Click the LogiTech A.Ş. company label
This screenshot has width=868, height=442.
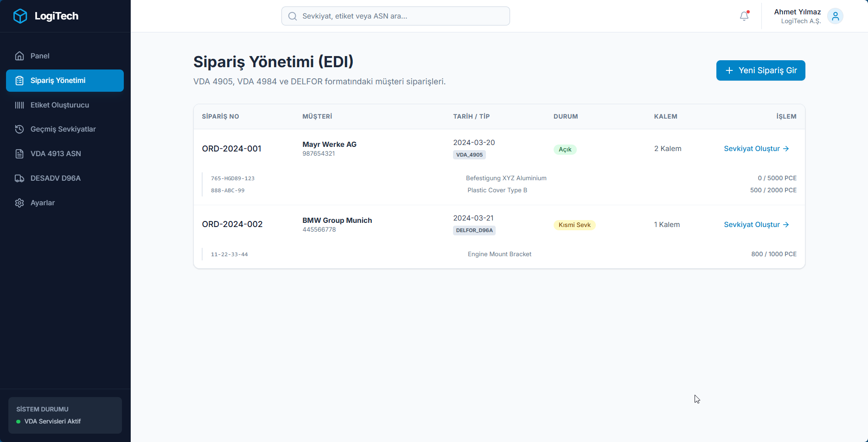[801, 21]
